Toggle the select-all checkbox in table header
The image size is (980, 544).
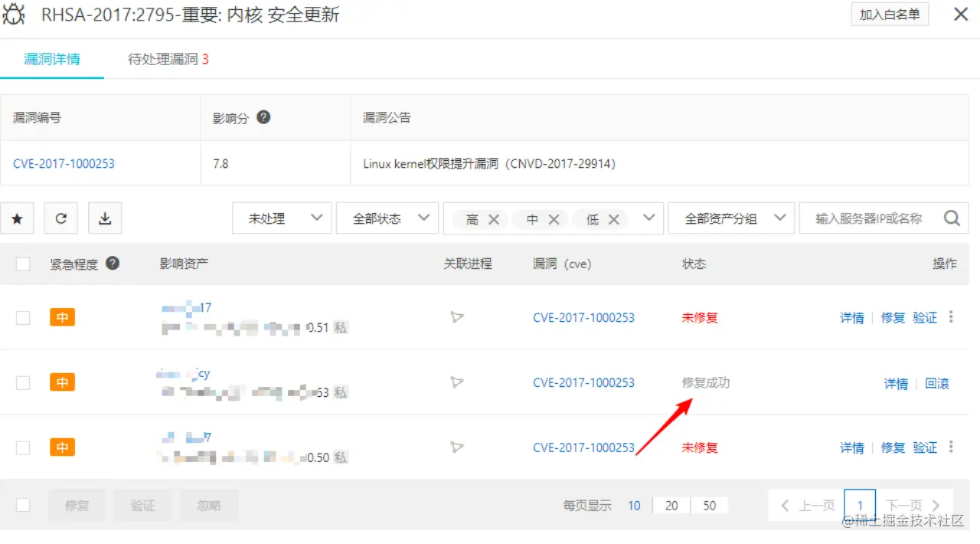[23, 264]
